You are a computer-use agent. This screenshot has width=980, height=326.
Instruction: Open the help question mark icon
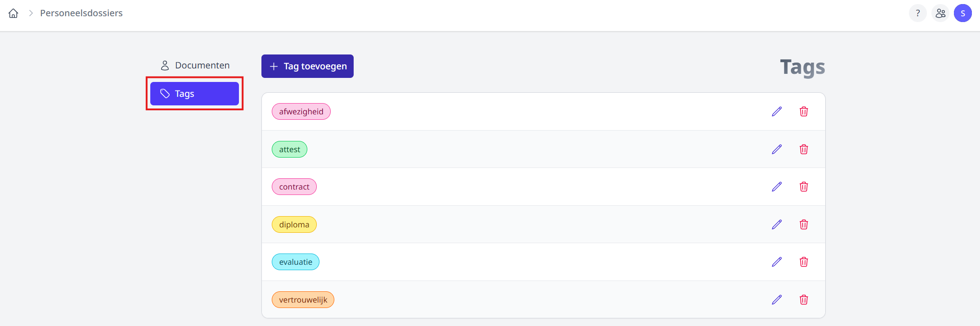[917, 14]
